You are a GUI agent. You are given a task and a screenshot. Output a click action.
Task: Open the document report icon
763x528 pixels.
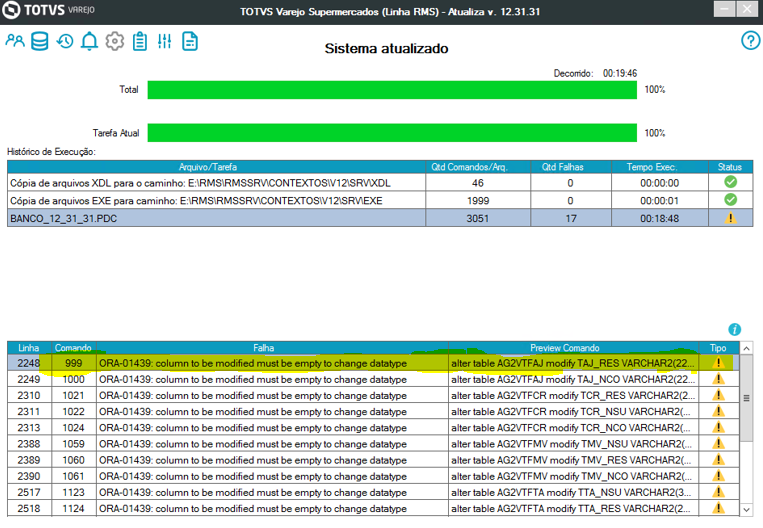tap(190, 41)
